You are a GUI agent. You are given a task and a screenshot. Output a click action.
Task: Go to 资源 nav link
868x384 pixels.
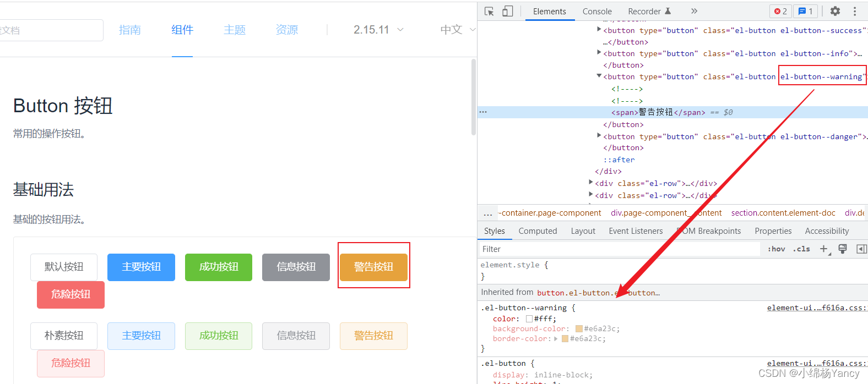[x=287, y=30]
